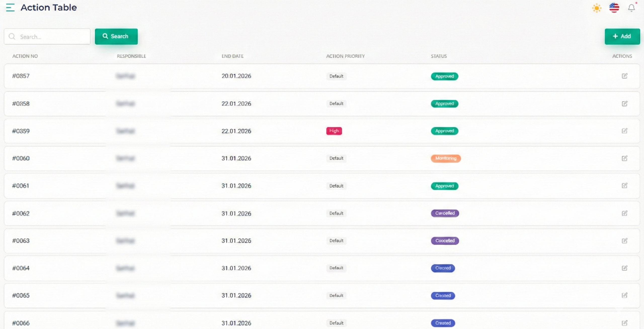Click the Add button
Screen dimensions: 644x329
(622, 36)
